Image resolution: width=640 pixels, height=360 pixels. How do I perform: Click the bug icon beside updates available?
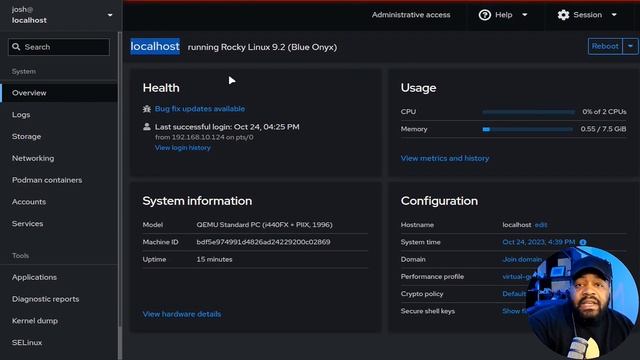click(147, 109)
